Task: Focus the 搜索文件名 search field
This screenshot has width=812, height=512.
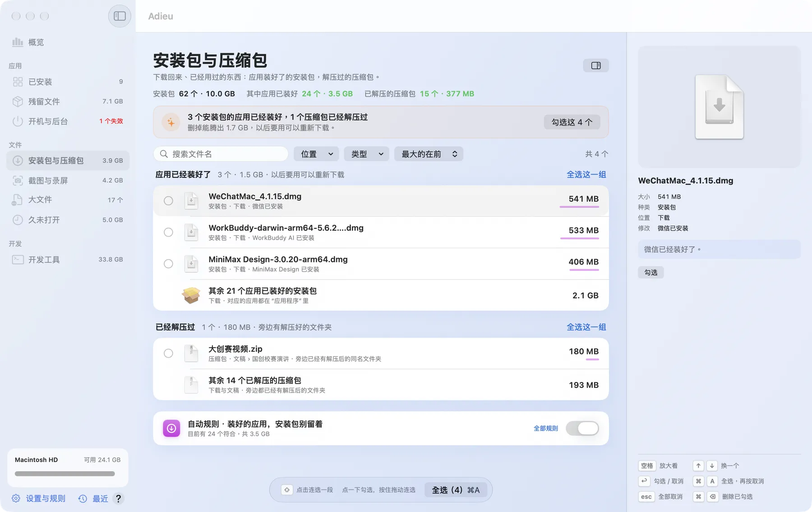Action: tap(221, 154)
